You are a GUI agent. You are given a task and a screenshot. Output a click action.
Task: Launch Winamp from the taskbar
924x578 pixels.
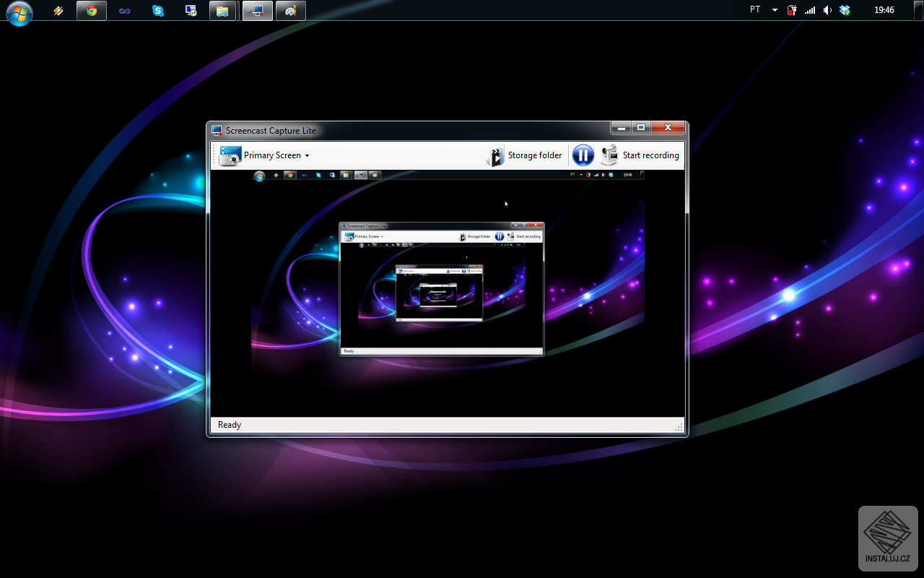click(x=58, y=10)
